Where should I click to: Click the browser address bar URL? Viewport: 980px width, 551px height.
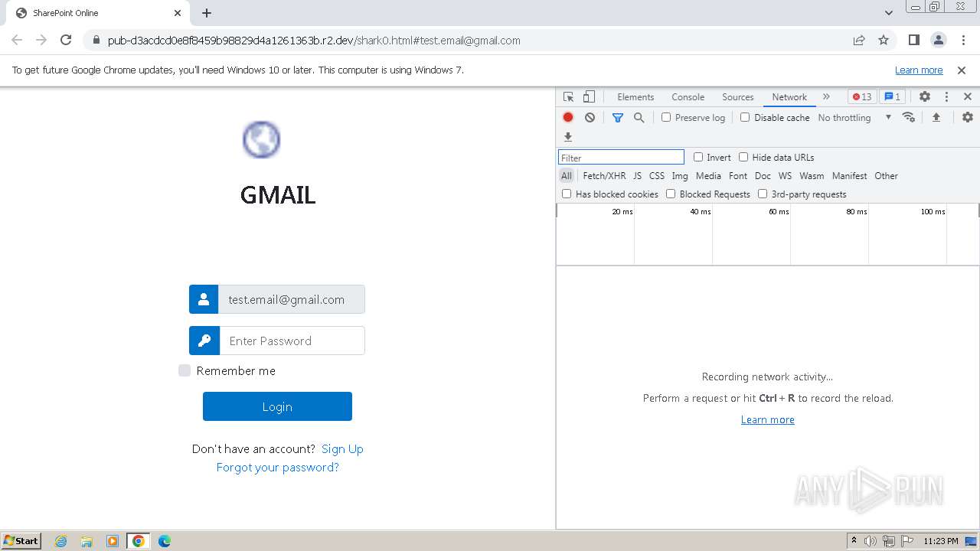pyautogui.click(x=314, y=41)
